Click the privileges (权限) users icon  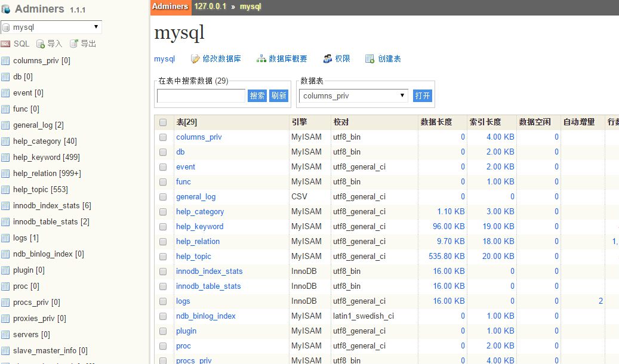coord(327,59)
